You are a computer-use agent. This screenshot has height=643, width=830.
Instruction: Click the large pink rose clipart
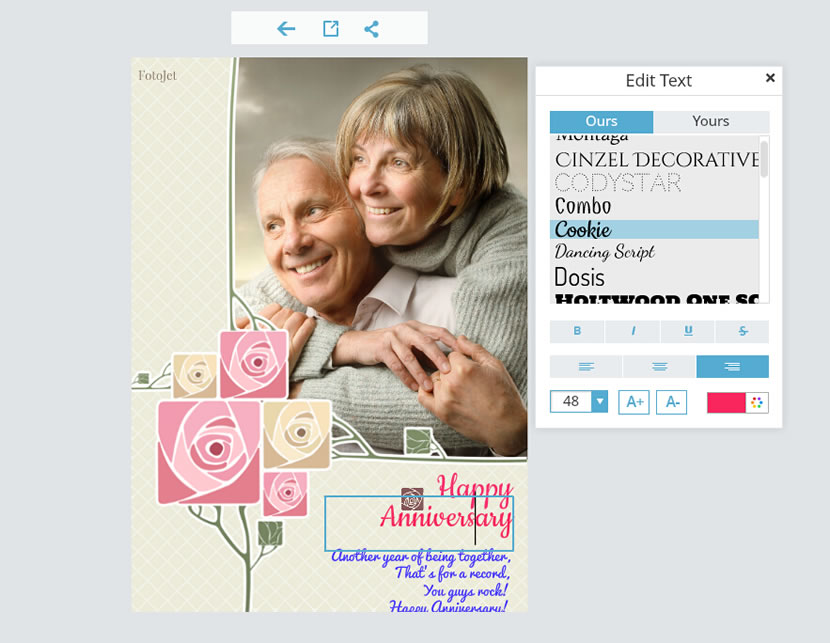coord(209,452)
